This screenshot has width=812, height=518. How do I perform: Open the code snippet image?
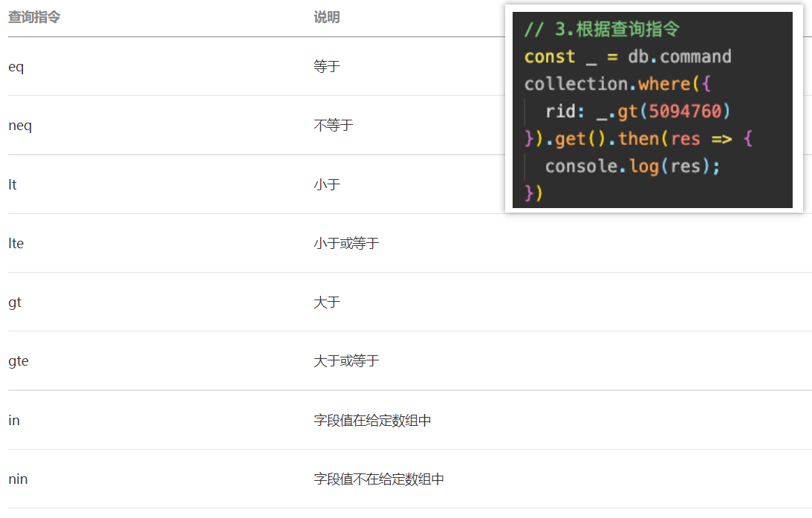tap(653, 109)
